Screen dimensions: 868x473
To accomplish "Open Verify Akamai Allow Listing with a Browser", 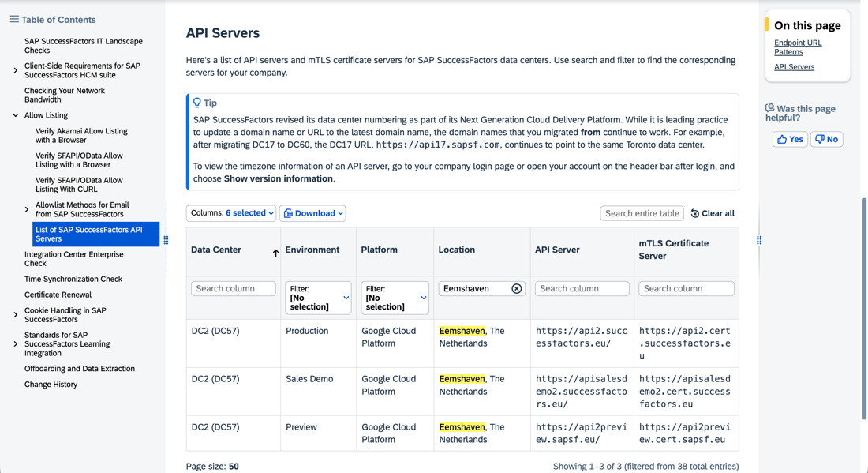I will (81, 136).
